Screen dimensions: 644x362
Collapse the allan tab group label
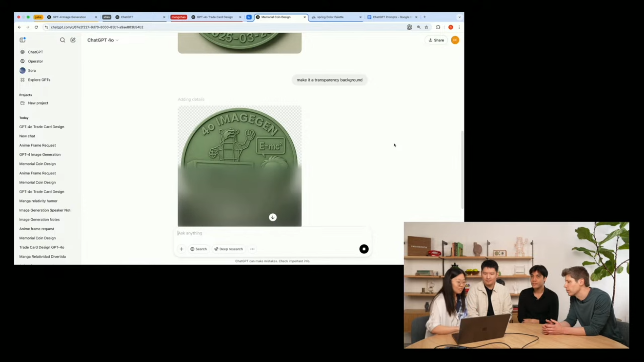(x=107, y=17)
